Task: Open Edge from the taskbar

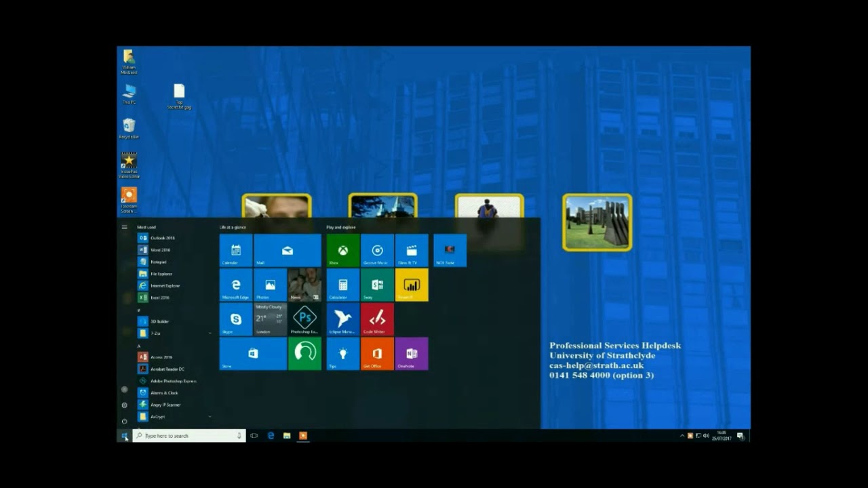Action: (x=271, y=436)
